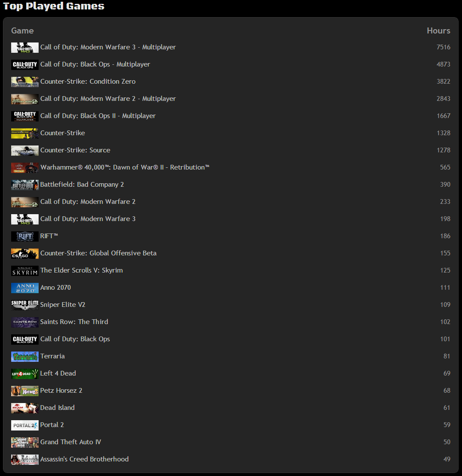This screenshot has height=476, width=462.
Task: Click the single-player Modern Warfare 3 thumbnail, 198 hours
Action: pos(25,219)
